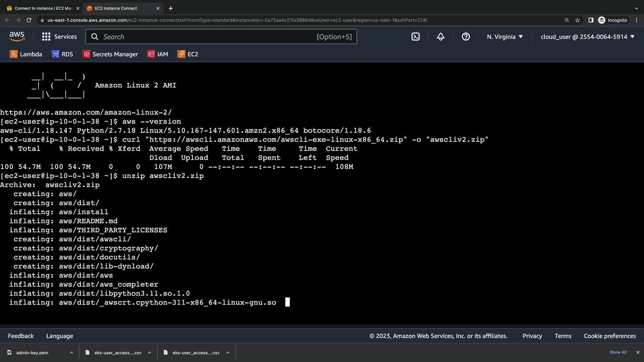The width and height of the screenshot is (644, 362).
Task: Open Secrets Manager shortcut
Action: tap(110, 54)
